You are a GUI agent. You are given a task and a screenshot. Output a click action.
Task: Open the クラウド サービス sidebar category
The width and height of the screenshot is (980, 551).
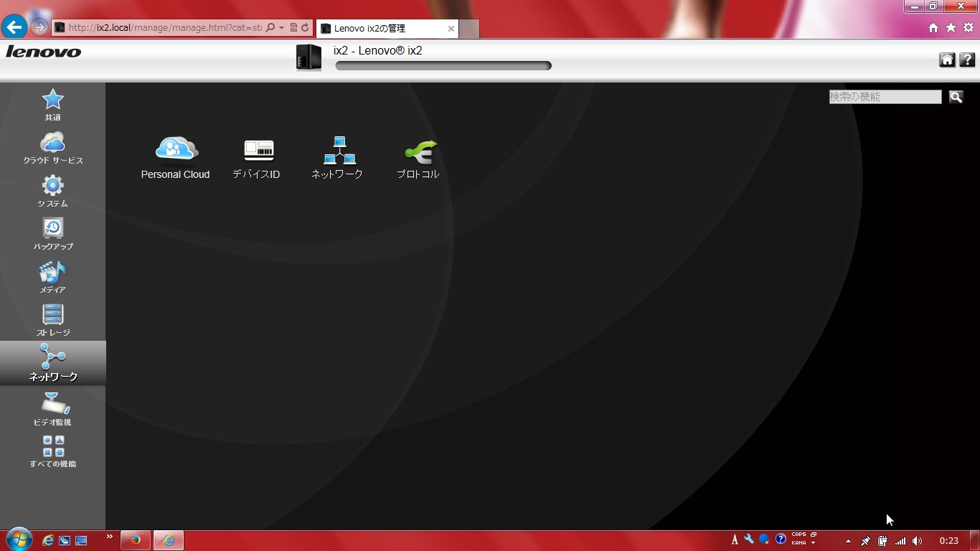(x=52, y=148)
